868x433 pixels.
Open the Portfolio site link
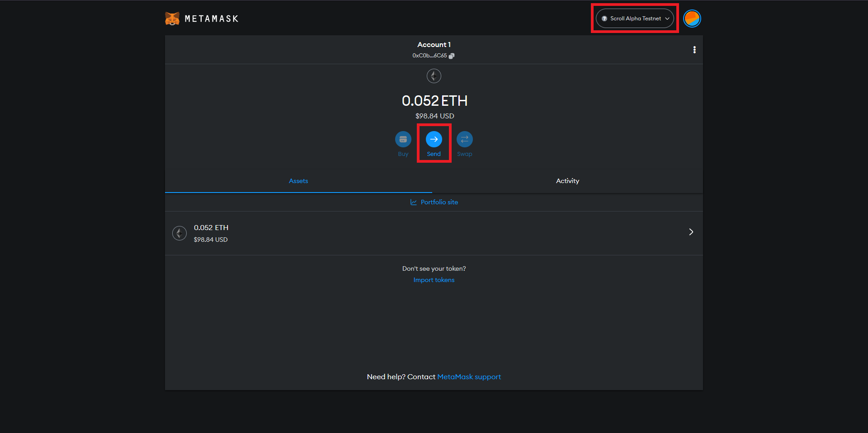(439, 202)
